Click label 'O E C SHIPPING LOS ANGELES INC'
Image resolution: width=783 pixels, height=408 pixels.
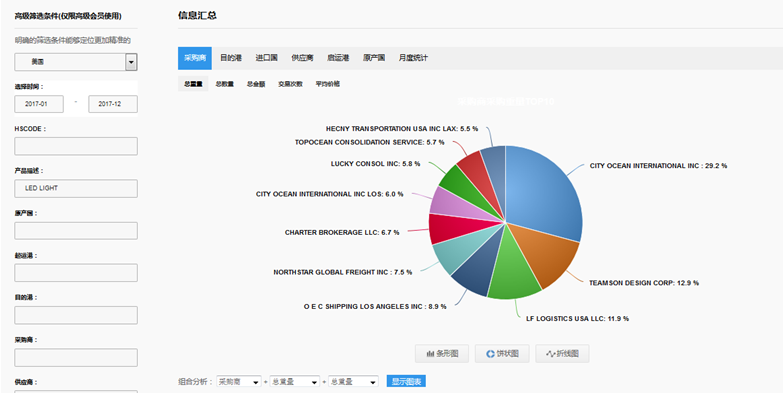(x=363, y=307)
